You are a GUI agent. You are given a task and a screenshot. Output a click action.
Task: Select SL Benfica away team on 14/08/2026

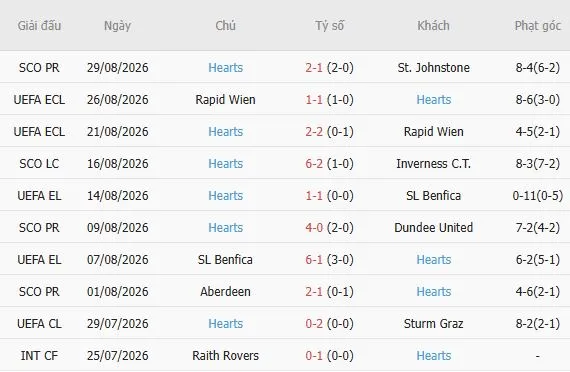point(433,196)
